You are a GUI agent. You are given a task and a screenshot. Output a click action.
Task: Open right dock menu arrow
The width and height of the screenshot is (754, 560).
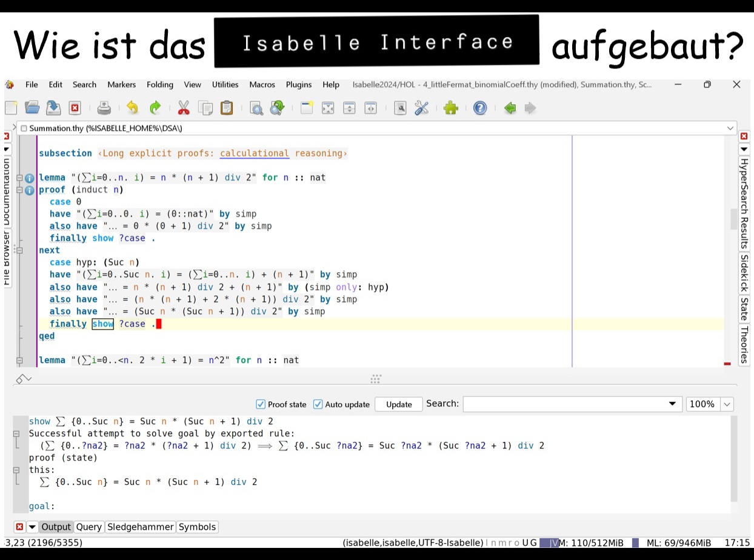click(x=744, y=149)
